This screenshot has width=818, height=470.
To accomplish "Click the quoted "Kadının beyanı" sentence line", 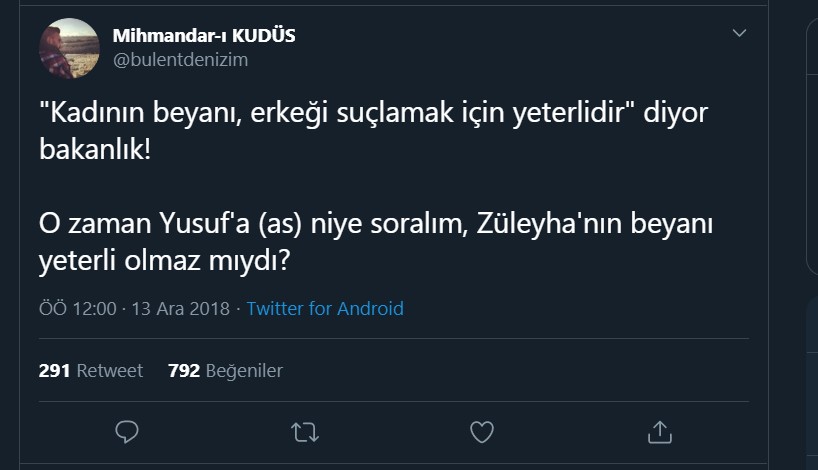I will 372,115.
